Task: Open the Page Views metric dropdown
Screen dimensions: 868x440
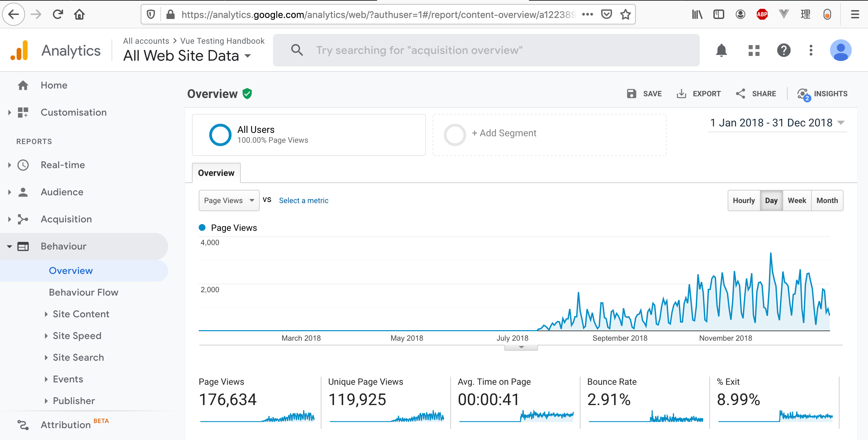Action: [229, 200]
